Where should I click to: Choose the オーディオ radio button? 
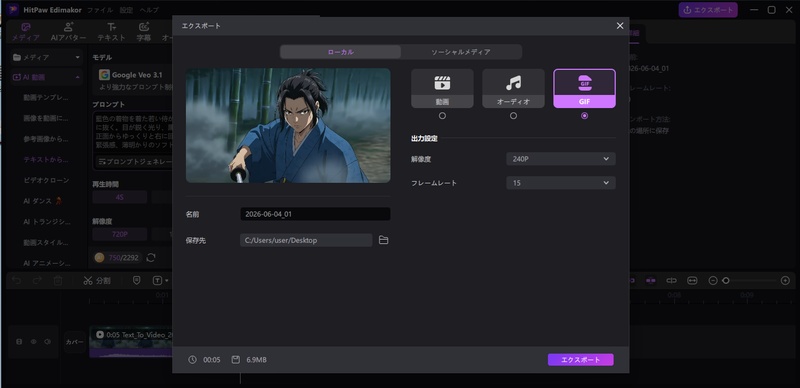pyautogui.click(x=513, y=116)
